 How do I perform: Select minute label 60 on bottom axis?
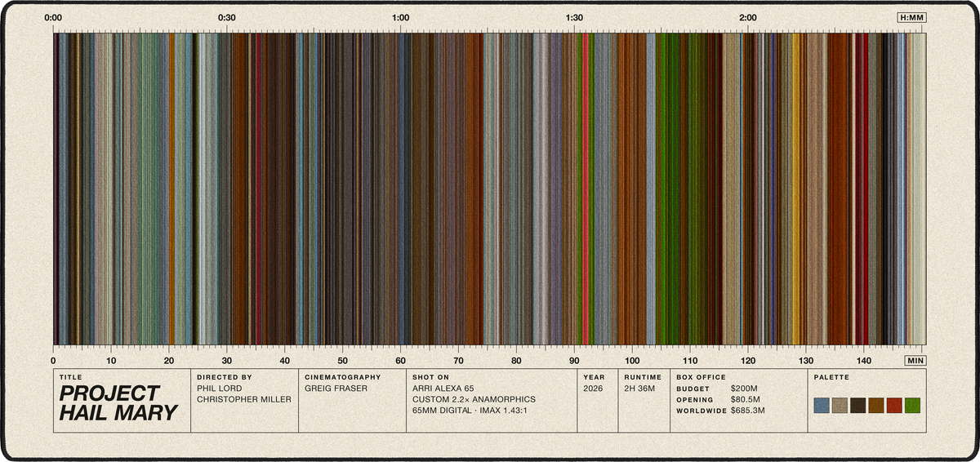click(400, 360)
